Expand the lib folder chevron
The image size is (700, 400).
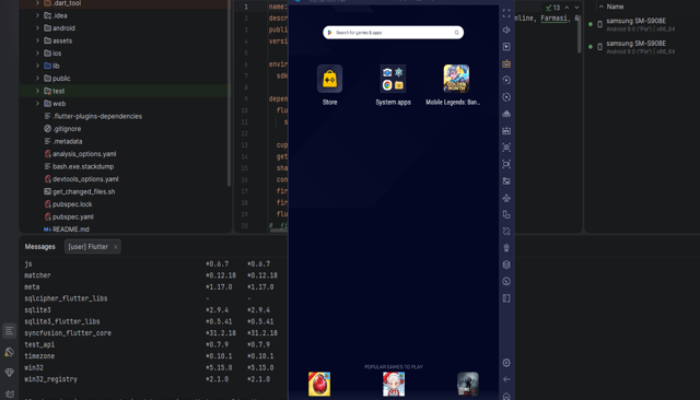point(38,66)
